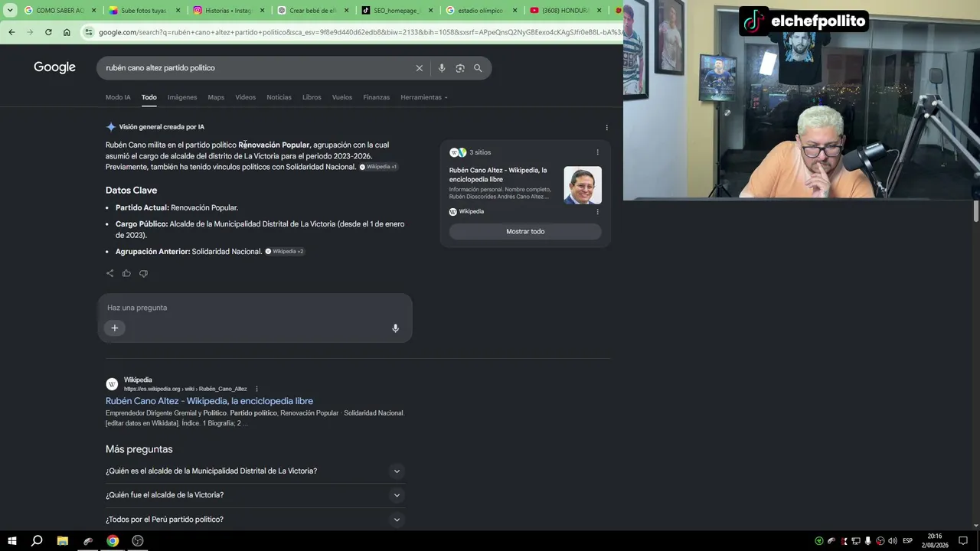The image size is (980, 551).
Task: Click the browser address bar URL
Action: (x=360, y=32)
